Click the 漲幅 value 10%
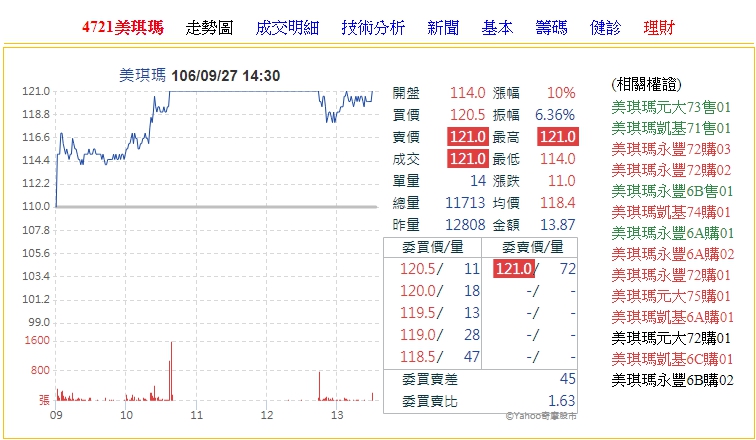The image size is (756, 440). [x=561, y=93]
